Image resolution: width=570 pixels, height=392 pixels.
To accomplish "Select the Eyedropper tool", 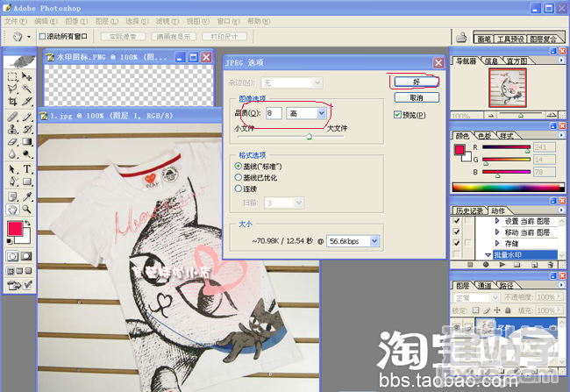I will click(26, 196).
